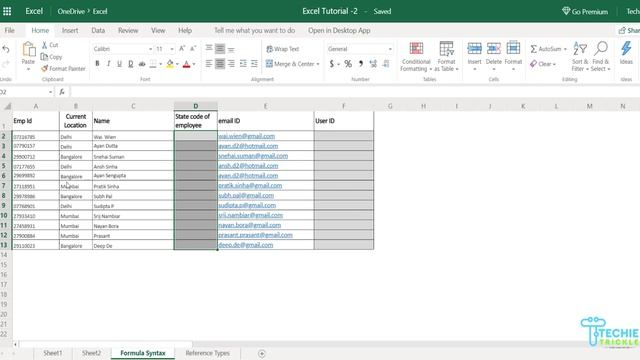This screenshot has width=640, height=360.
Task: Open the AutoSum dropdown arrow
Action: coord(565,49)
